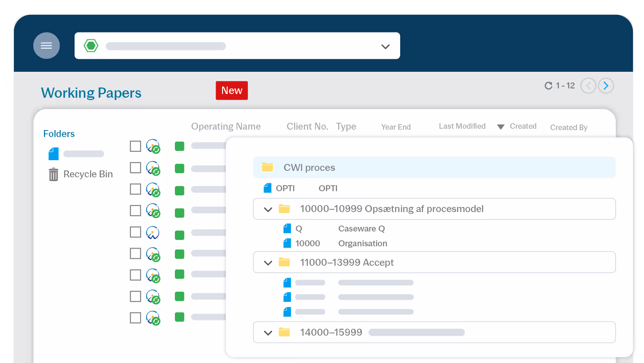Click the 10000 document icon
The image size is (644, 363).
coord(287,244)
